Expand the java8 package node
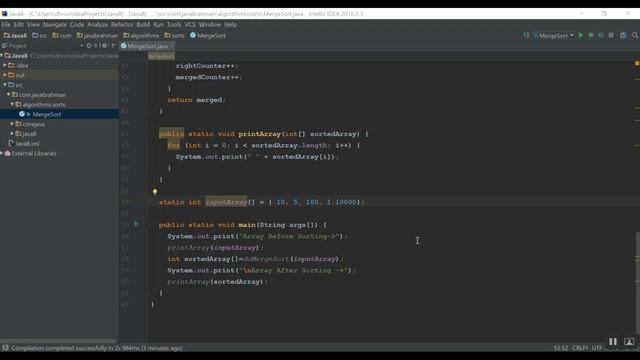This screenshot has width=640, height=360. click(x=12, y=133)
